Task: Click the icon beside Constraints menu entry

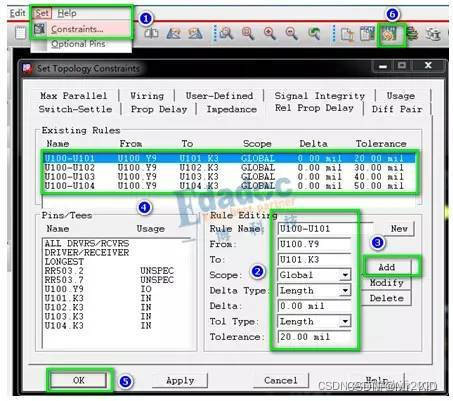Action: click(x=39, y=29)
